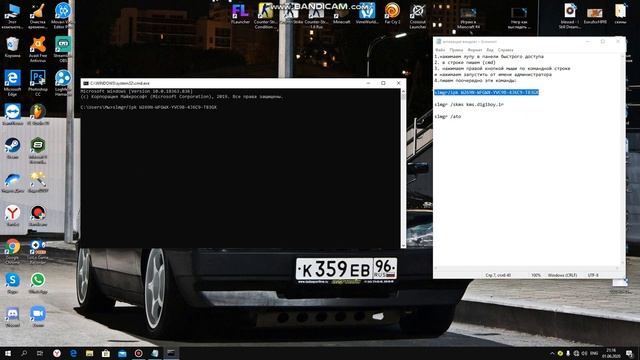This screenshot has width=640, height=360.
Task: Click the slmgr /ato line in Notepad
Action: click(x=448, y=116)
